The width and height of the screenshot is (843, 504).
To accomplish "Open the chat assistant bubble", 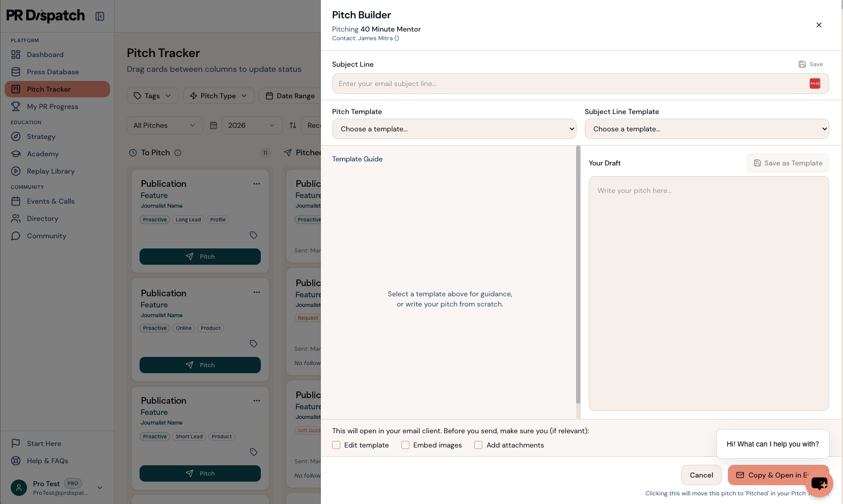I will tap(819, 483).
